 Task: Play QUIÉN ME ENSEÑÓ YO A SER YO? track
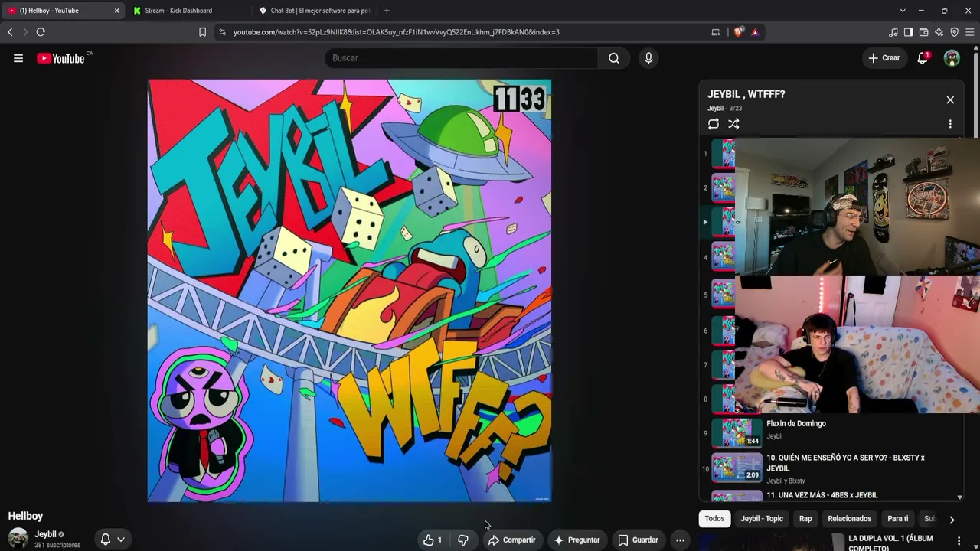845,463
